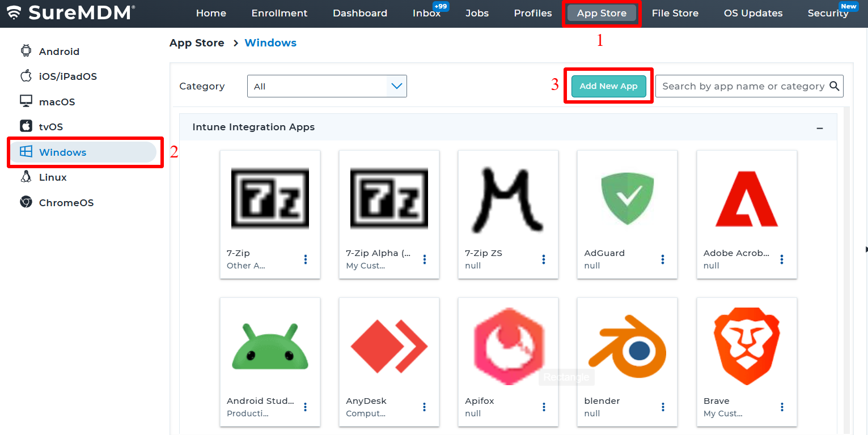The height and width of the screenshot is (435, 868).
Task: Click the Adobe Acrobat app icon
Action: pos(746,198)
